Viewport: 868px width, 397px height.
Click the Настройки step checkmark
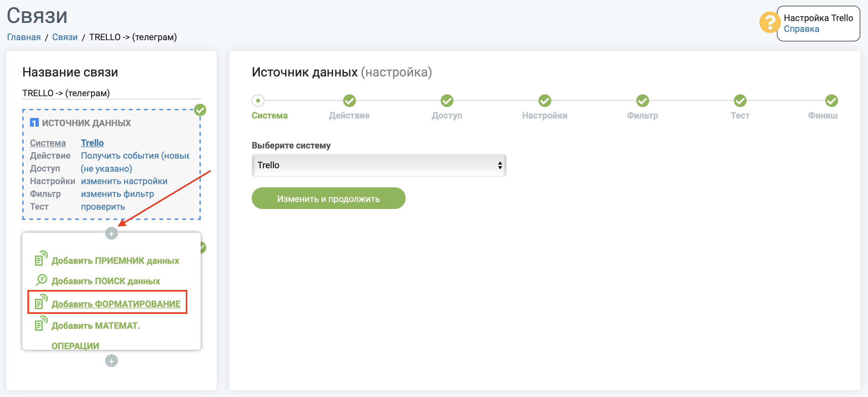tap(545, 100)
